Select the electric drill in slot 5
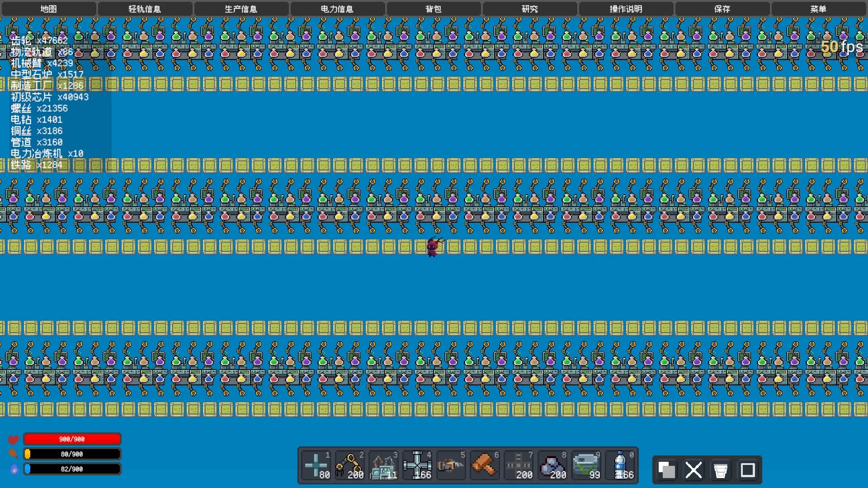Image resolution: width=868 pixels, height=488 pixels. point(451,465)
